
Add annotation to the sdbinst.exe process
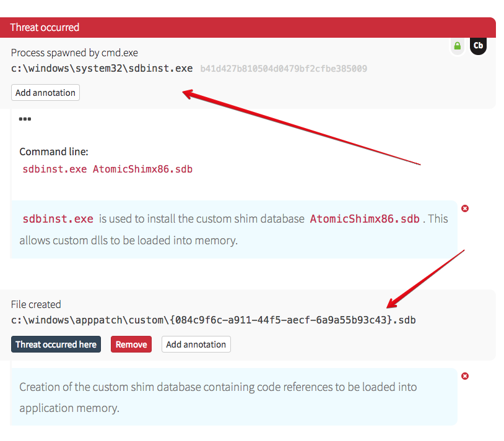(x=45, y=93)
